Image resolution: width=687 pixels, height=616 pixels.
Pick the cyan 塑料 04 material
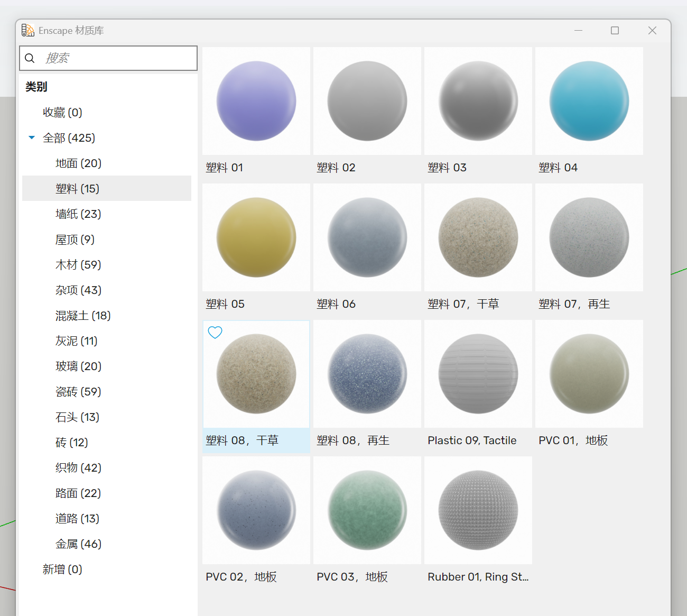click(589, 101)
